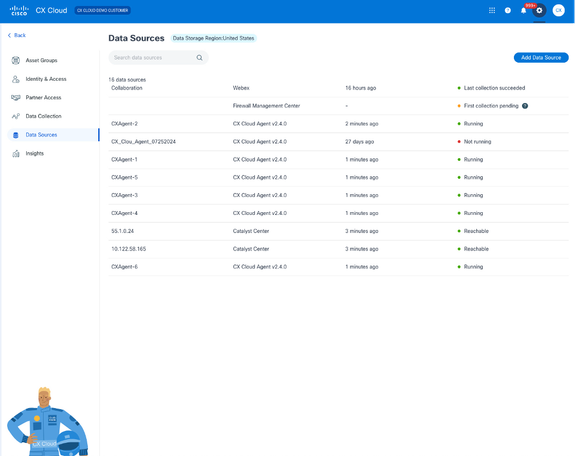The width and height of the screenshot is (575, 456).
Task: Select the CXAgent-2 data source row
Action: [338, 124]
